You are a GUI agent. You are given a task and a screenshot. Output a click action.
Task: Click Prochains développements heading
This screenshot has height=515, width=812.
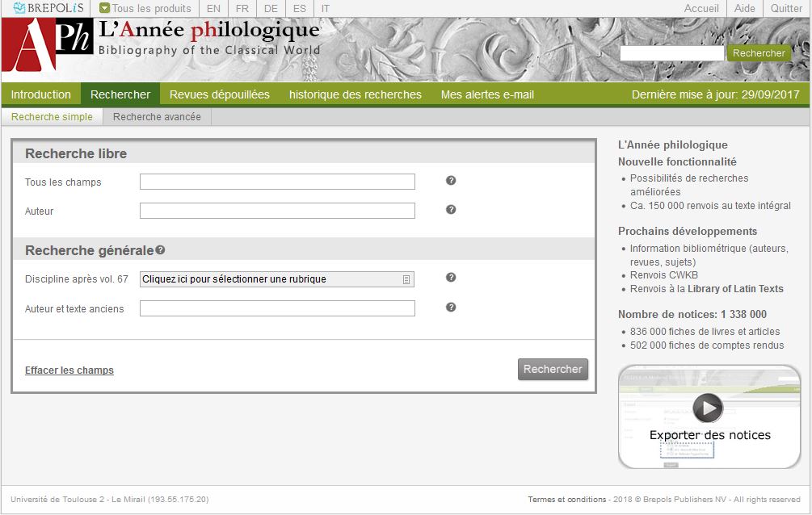[x=688, y=232]
